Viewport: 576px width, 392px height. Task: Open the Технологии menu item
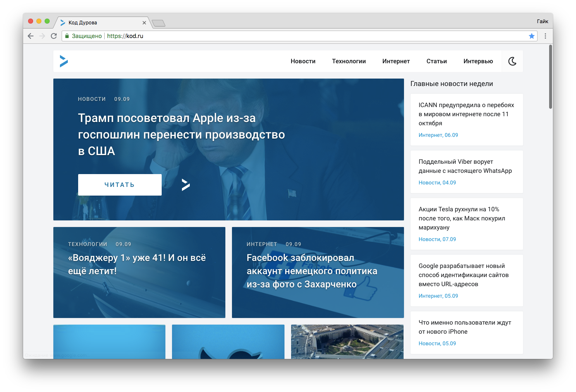click(349, 61)
